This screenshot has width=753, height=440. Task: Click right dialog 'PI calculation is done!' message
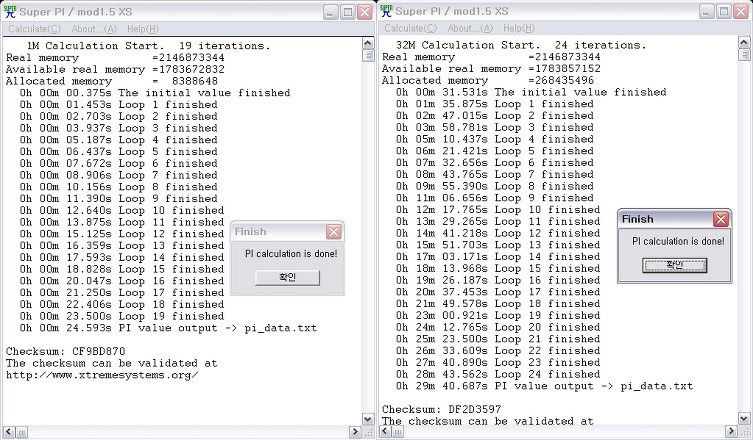click(x=678, y=241)
